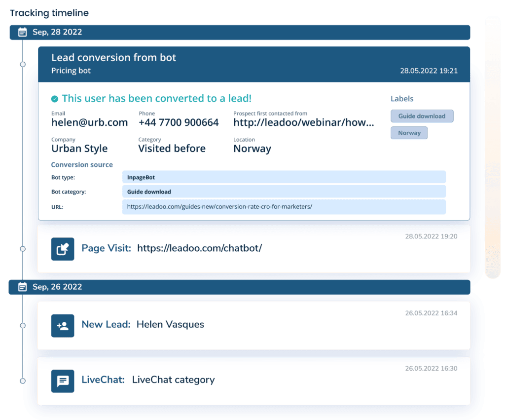Click the timeline dot beside the Page Visit card

22,249
